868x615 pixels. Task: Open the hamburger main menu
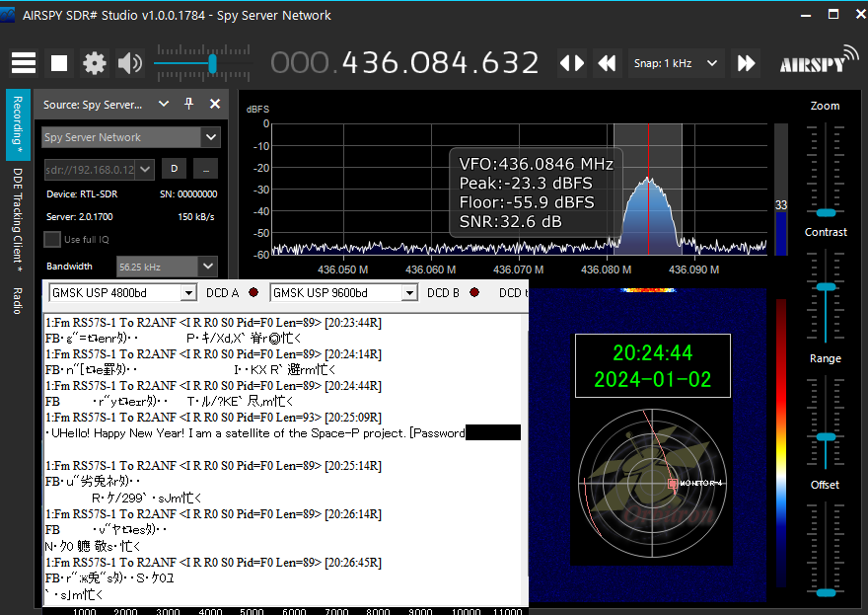point(24,63)
